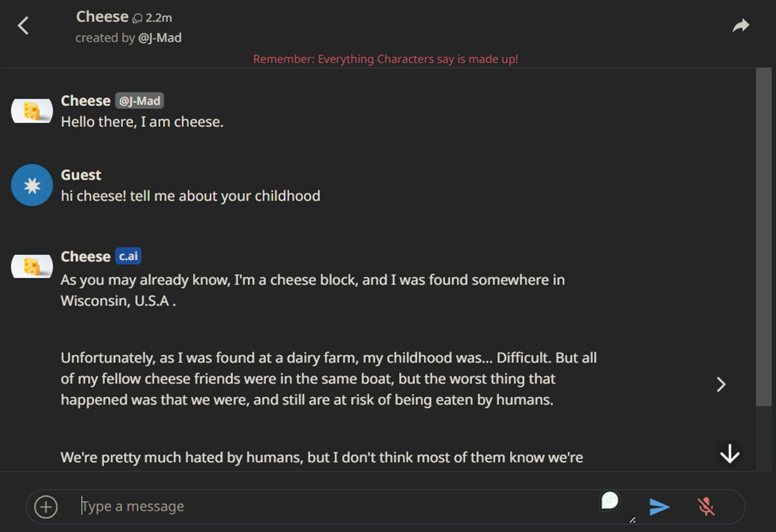This screenshot has height=532, width=776.
Task: Show the next alternate response with the chevron
Action: [721, 385]
